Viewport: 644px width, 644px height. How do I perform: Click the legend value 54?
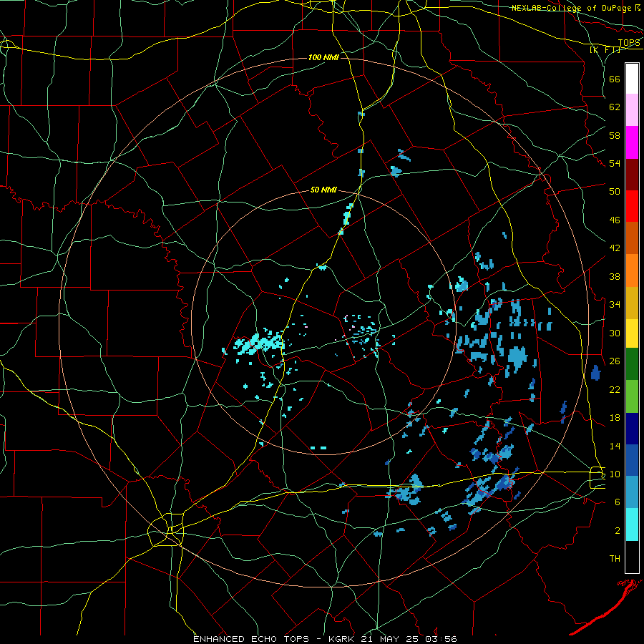click(615, 163)
